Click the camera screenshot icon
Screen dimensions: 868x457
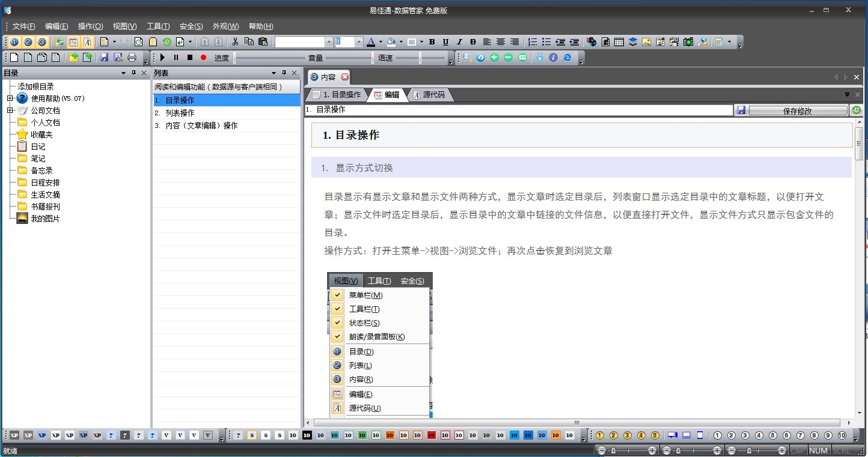tap(688, 42)
